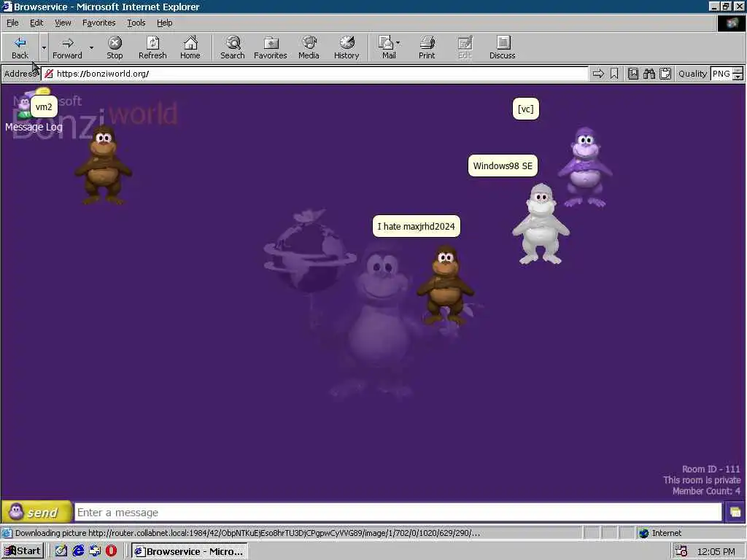This screenshot has width=747, height=560.
Task: Select the Browservice taskbar button
Action: coord(189,551)
